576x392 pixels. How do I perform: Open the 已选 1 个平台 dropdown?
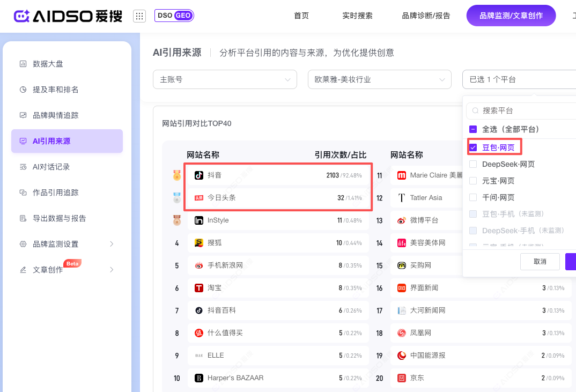pos(519,79)
